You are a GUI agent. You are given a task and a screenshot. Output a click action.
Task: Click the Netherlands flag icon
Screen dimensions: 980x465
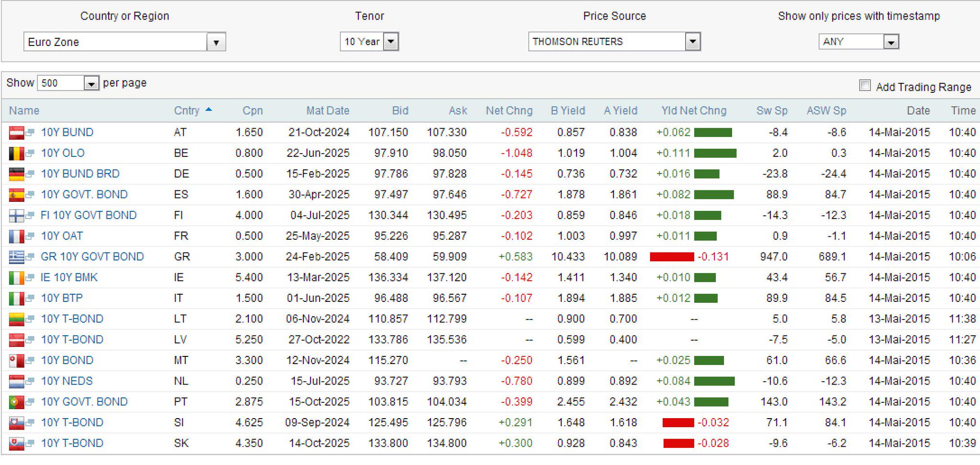(x=16, y=381)
